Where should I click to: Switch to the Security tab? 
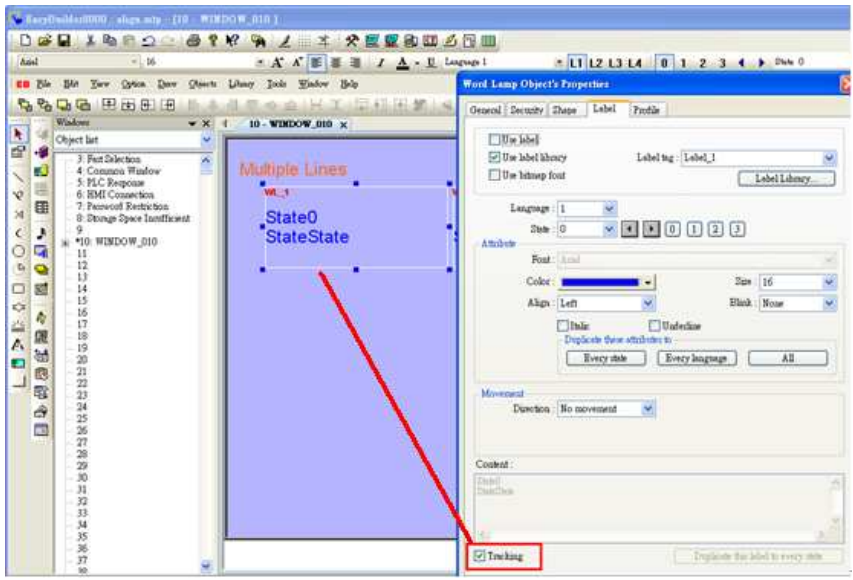[x=526, y=110]
